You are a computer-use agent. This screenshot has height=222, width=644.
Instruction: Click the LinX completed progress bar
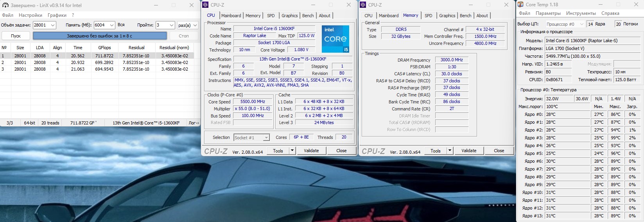tap(100, 36)
